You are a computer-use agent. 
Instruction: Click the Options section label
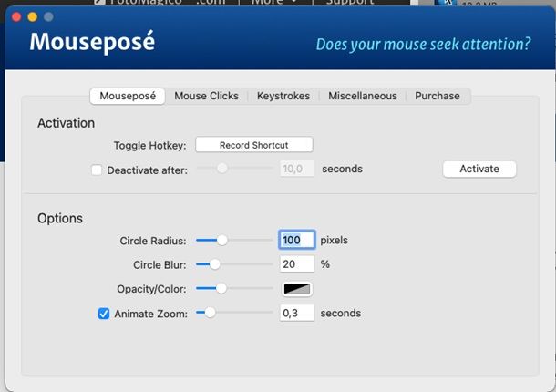point(60,218)
